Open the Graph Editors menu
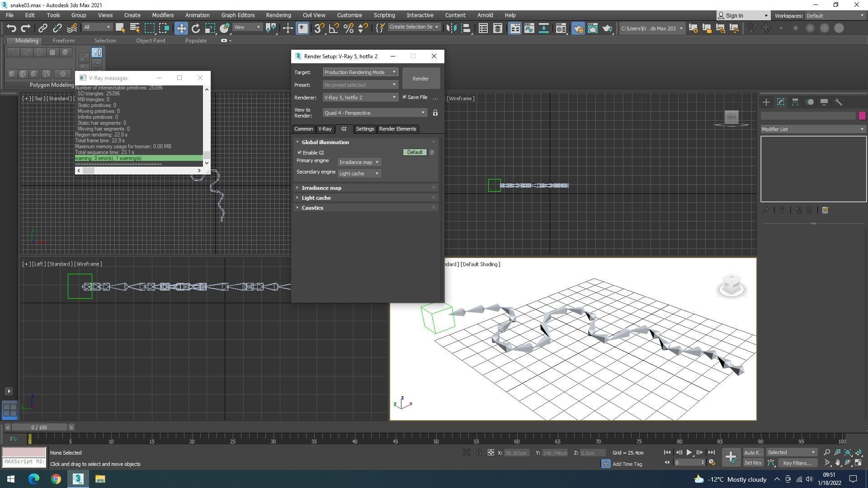Viewport: 868px width, 488px height. point(238,15)
